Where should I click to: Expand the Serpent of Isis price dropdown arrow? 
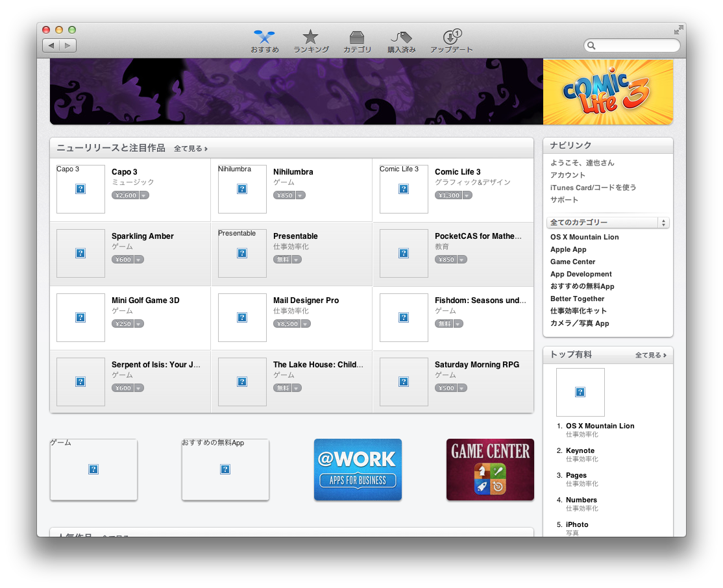tap(139, 388)
